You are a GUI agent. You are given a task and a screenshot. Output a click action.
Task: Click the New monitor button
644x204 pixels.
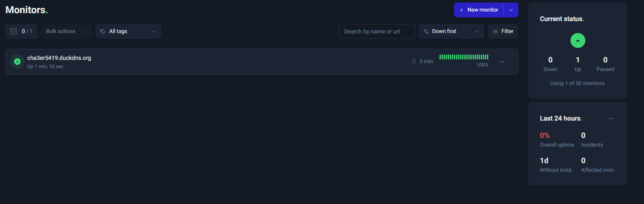pyautogui.click(x=479, y=10)
